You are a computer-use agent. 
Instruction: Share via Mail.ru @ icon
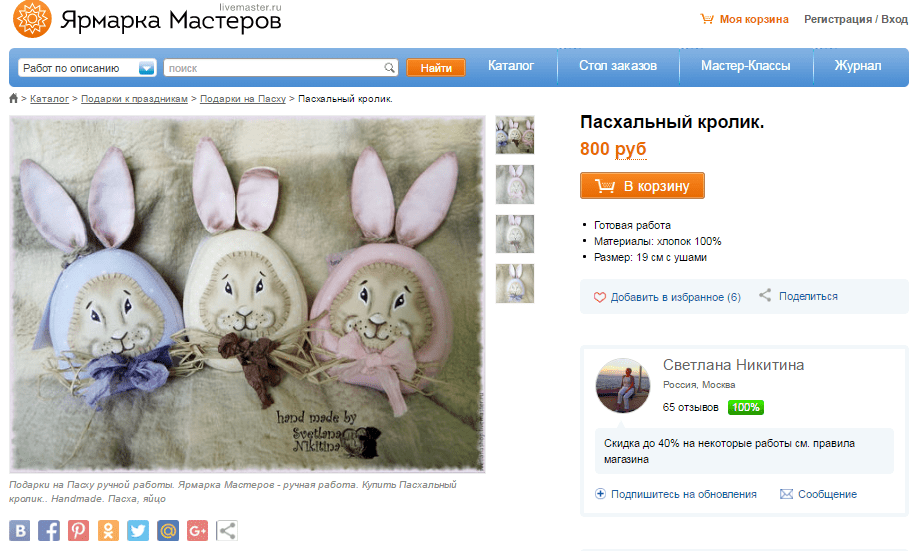[168, 531]
